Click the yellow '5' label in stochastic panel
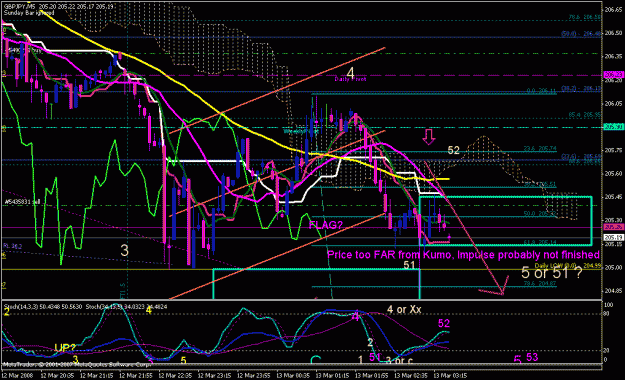The width and height of the screenshot is (625, 380). (x=183, y=361)
